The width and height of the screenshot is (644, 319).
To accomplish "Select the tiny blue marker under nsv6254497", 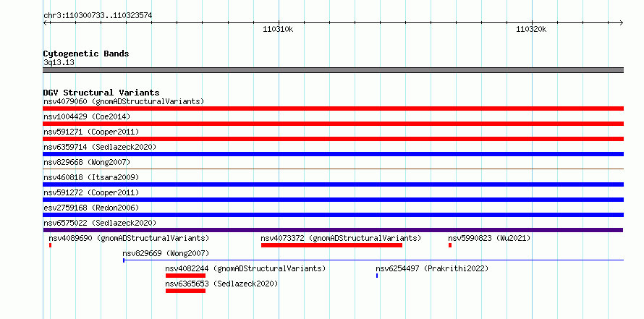I will [377, 276].
